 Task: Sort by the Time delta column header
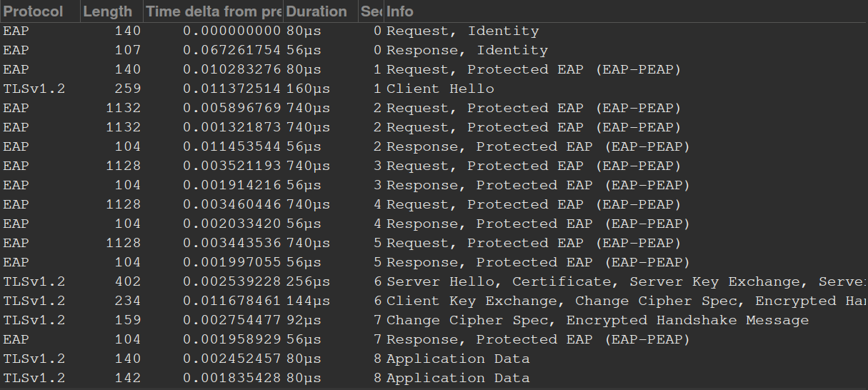tap(213, 11)
